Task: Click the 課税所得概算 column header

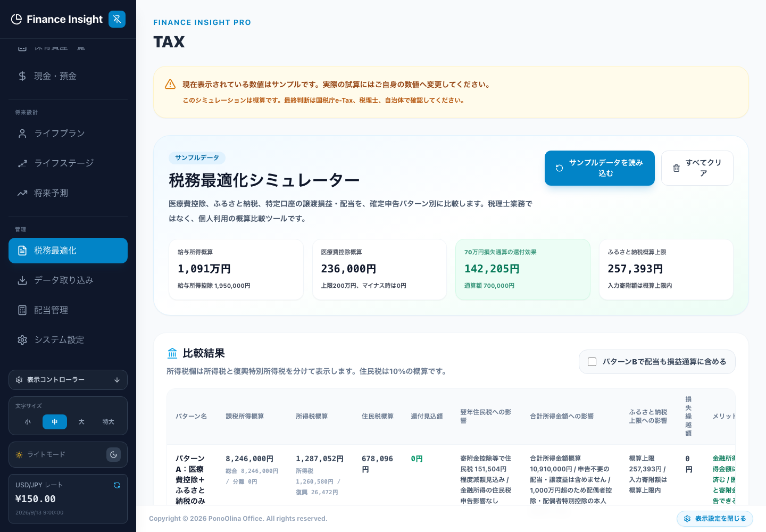Action: (x=245, y=417)
